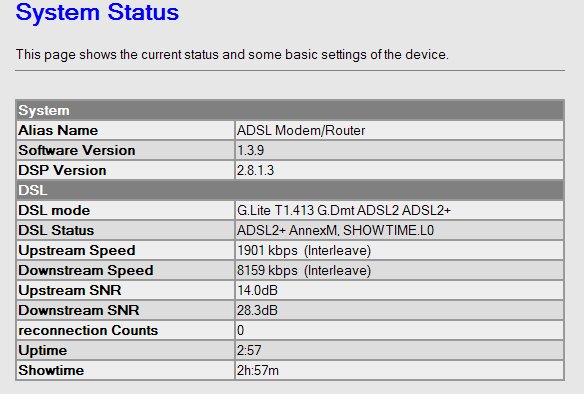
Task: Select the Alias Name label cell
Action: click(126, 130)
